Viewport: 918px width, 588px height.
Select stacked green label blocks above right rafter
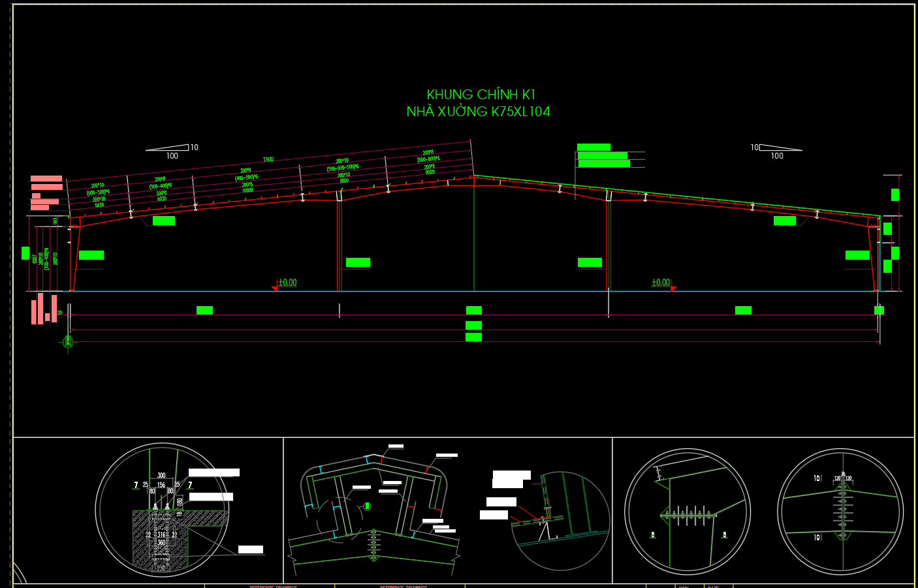pyautogui.click(x=602, y=155)
